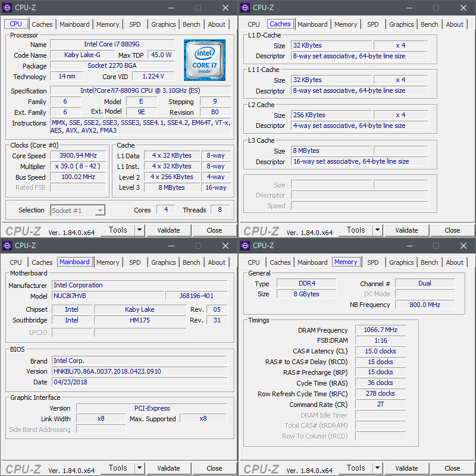Click the Tools button in the CPU window
476x476 pixels.
click(118, 230)
